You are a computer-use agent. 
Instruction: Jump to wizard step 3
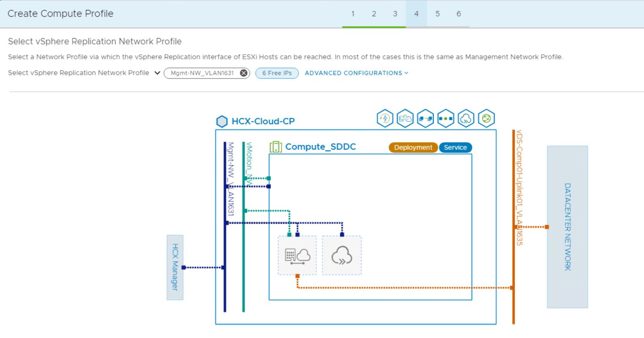[x=395, y=14]
